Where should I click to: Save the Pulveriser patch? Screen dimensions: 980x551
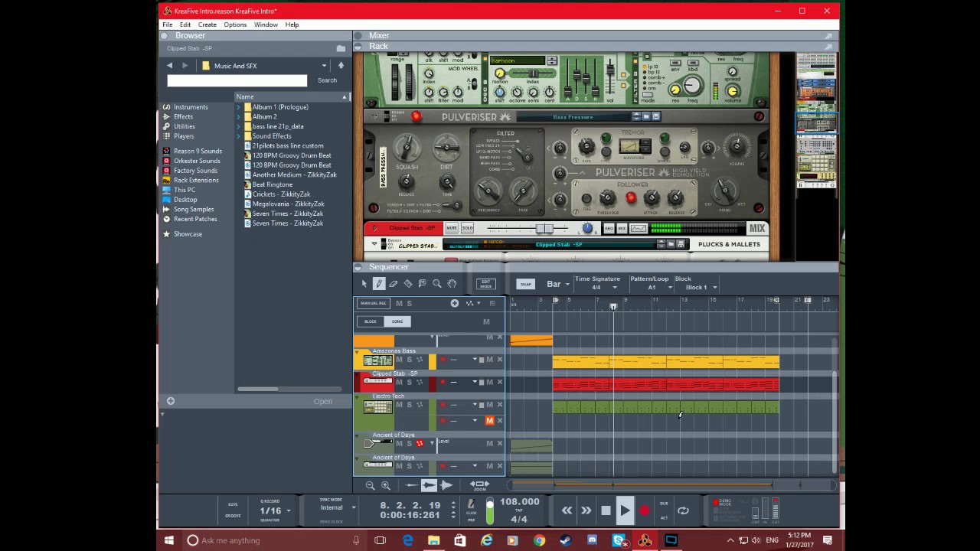click(656, 116)
